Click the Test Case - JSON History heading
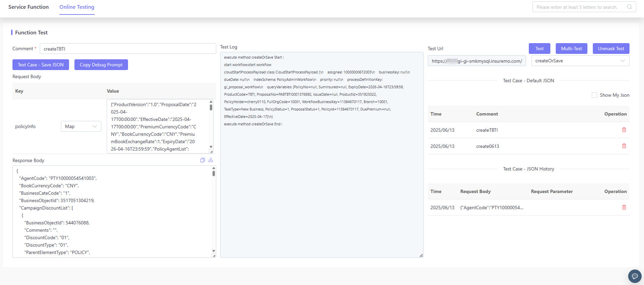Screen dimensions: 644x285 click(528, 169)
